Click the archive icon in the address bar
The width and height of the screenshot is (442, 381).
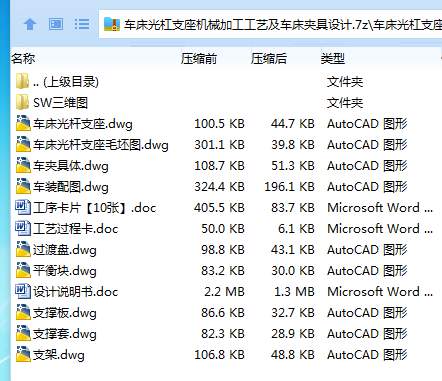(x=112, y=24)
